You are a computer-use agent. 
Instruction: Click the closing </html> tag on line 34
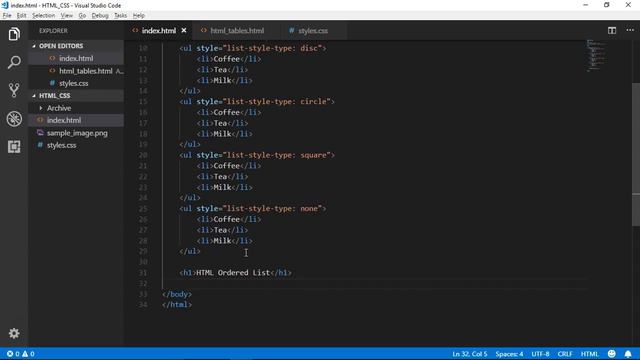(177, 304)
